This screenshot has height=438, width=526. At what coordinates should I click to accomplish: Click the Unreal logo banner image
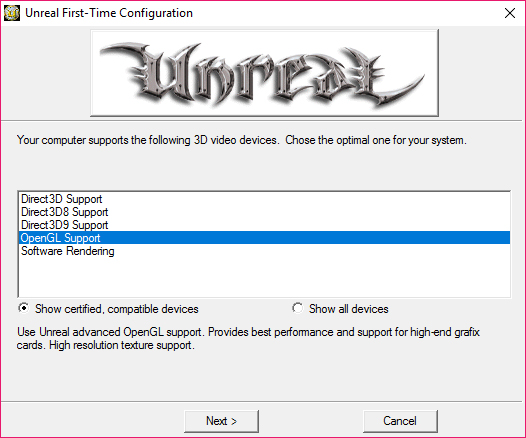264,73
